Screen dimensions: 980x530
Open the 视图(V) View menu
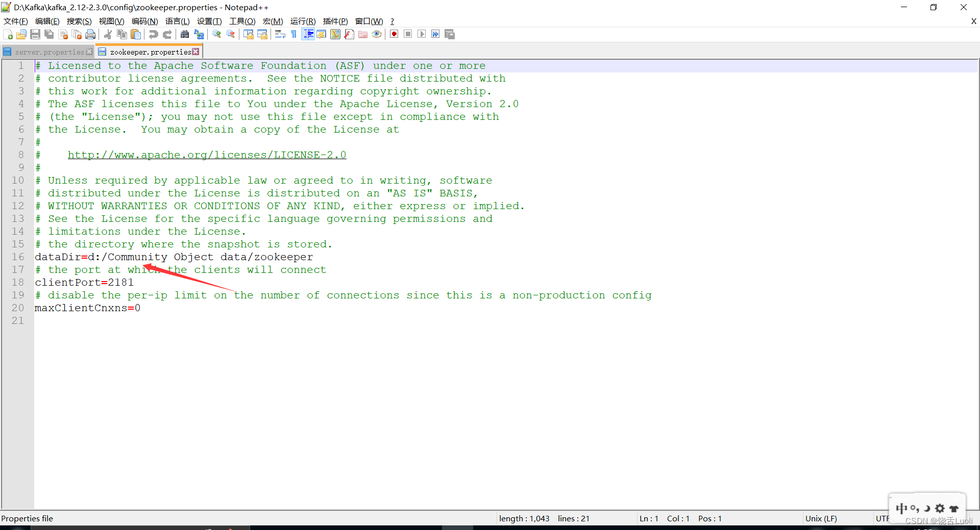pos(112,21)
